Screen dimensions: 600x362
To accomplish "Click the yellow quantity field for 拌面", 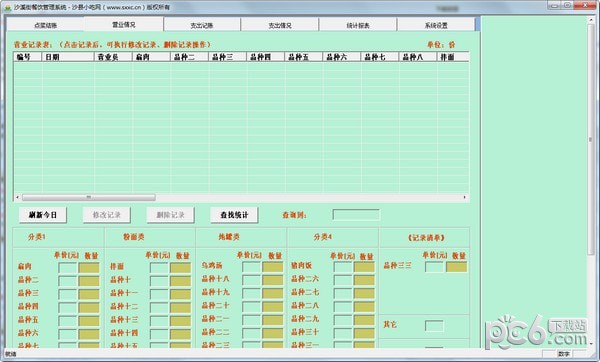I will 181,267.
